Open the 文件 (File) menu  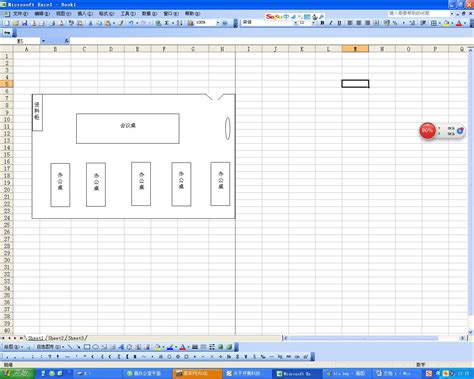pos(20,14)
